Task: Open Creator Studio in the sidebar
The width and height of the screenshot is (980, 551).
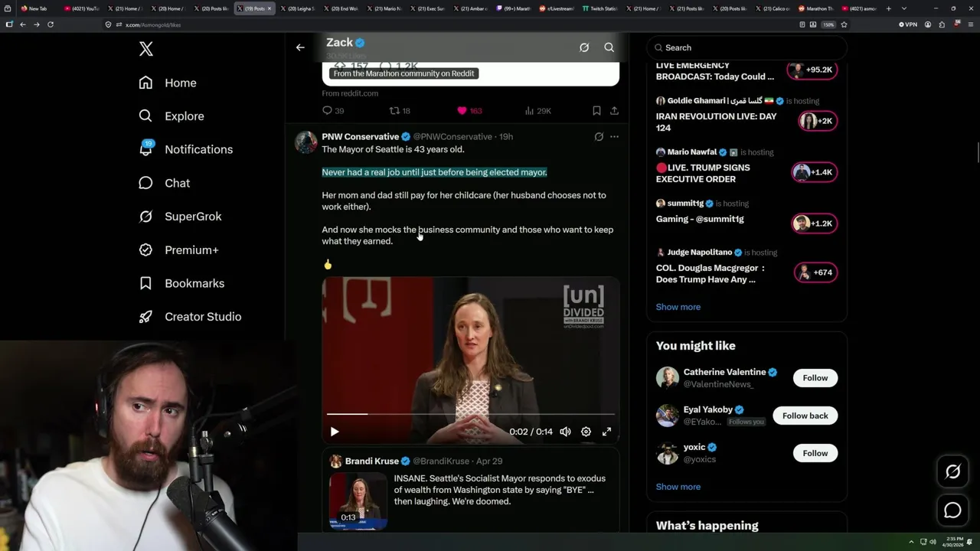Action: [x=190, y=317]
